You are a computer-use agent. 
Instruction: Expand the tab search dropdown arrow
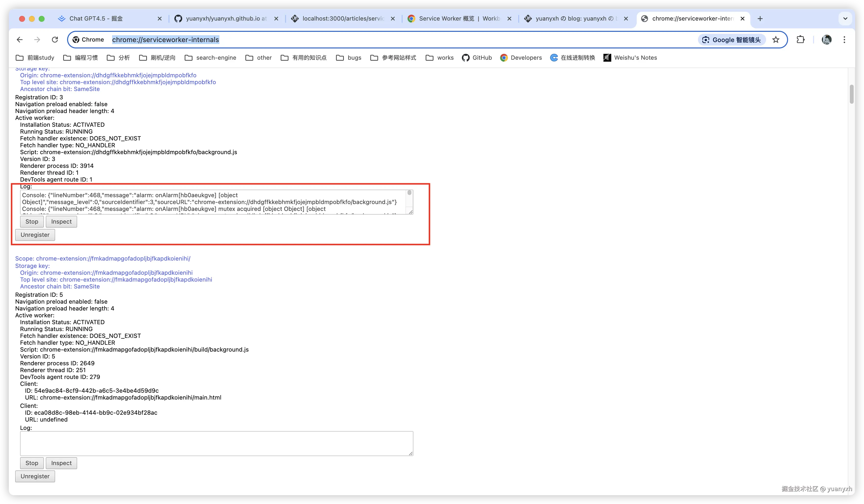point(845,19)
